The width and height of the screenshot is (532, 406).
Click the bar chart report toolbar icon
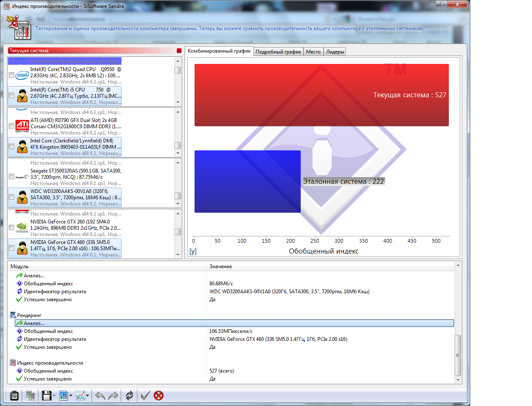(63, 396)
